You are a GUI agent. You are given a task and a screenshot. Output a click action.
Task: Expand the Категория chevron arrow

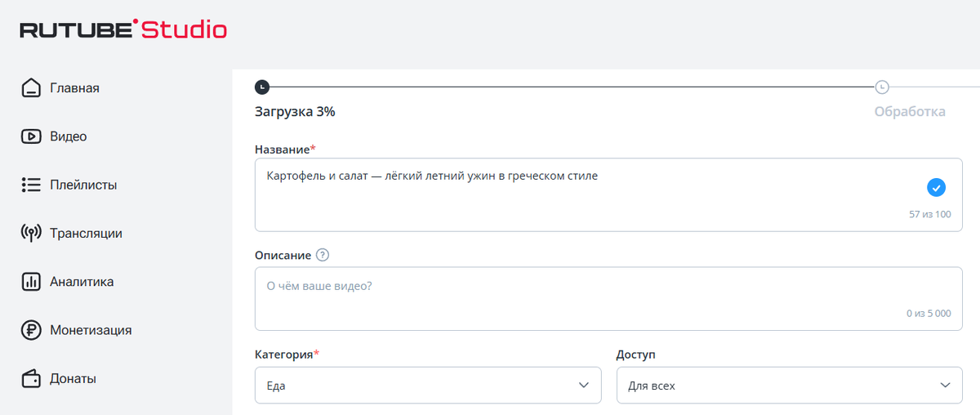click(x=583, y=385)
